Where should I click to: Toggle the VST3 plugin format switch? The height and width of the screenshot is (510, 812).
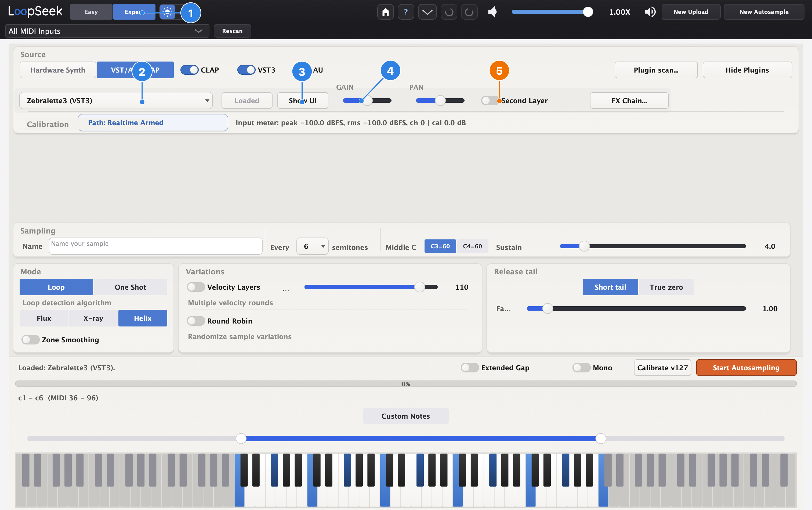(x=247, y=70)
